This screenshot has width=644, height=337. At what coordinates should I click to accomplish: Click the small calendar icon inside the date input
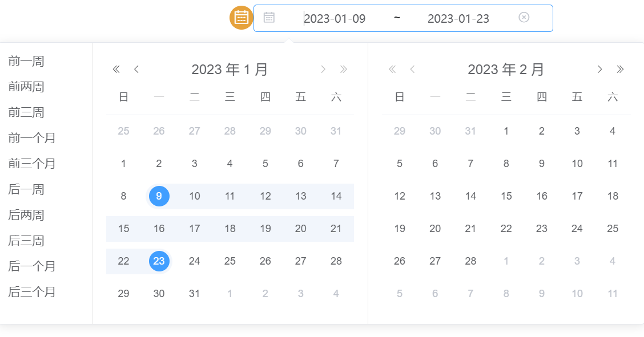pos(269,18)
